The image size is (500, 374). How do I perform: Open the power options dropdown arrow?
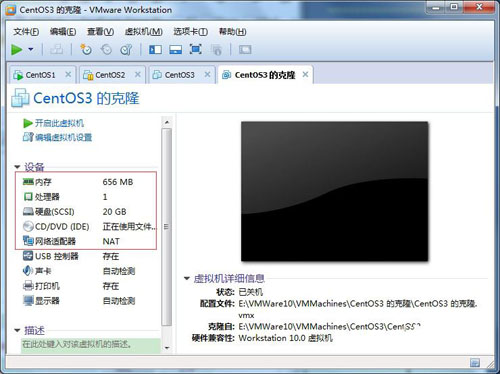[x=31, y=50]
